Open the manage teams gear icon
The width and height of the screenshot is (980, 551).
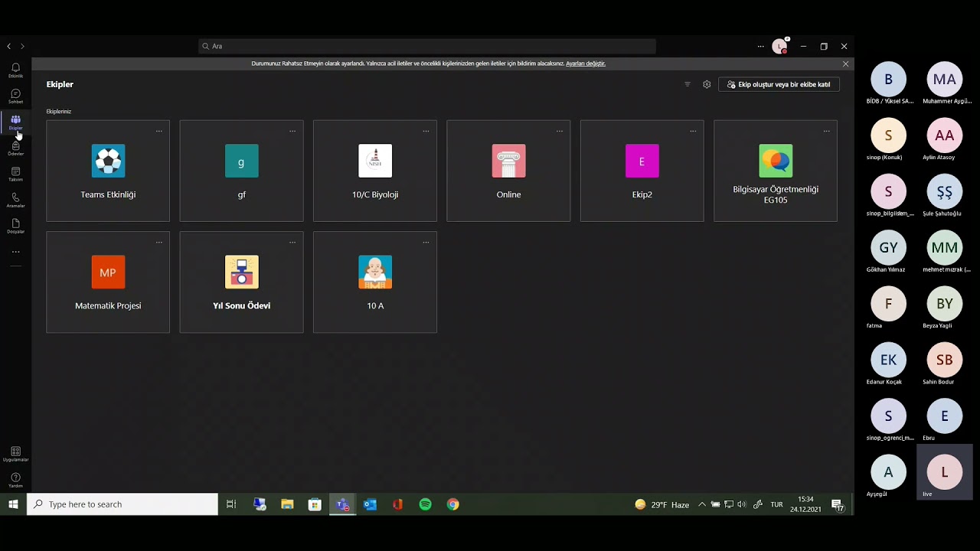pos(707,84)
